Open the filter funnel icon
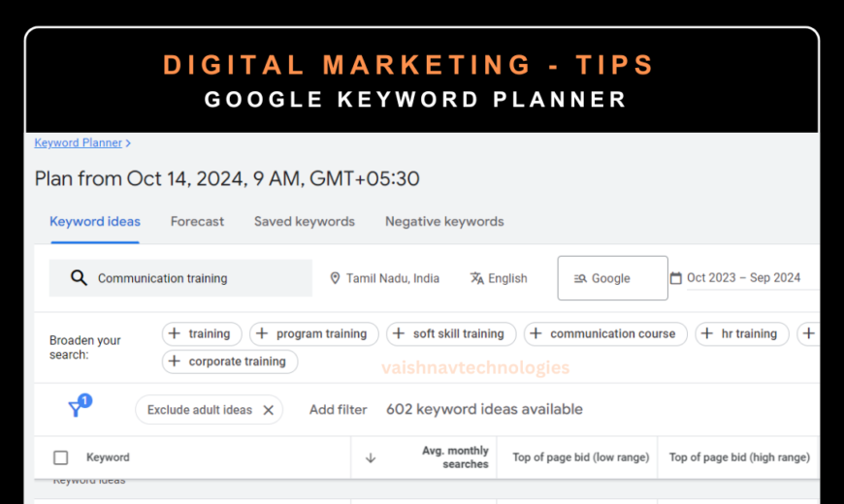Screen dimensions: 844x504 click(x=77, y=408)
